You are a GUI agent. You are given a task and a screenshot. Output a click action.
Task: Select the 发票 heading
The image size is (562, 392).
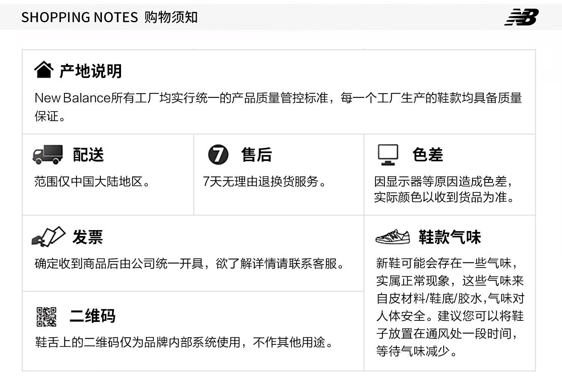(x=88, y=237)
